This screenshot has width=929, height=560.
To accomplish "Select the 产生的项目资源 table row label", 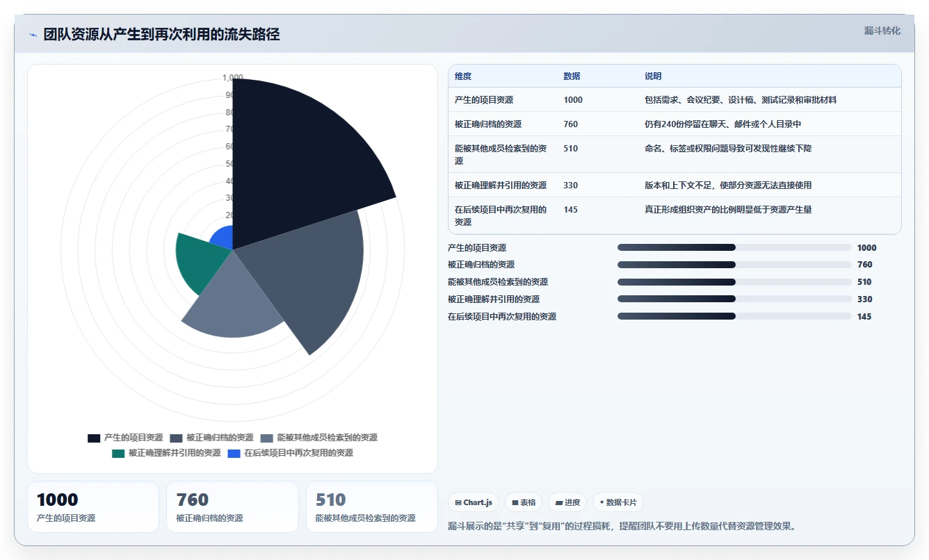I will [x=484, y=100].
